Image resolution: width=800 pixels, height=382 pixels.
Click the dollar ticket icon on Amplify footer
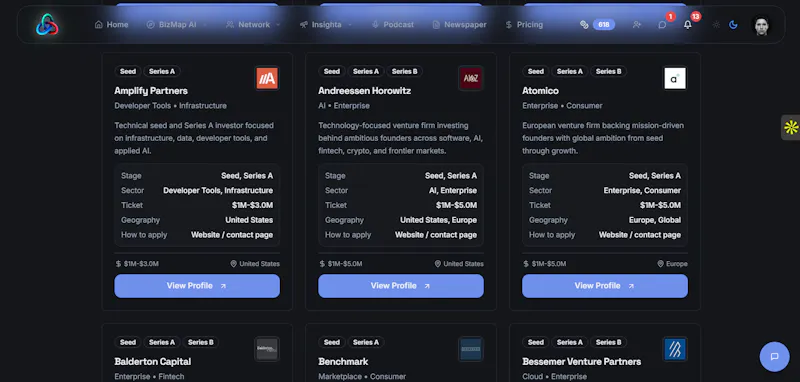118,264
